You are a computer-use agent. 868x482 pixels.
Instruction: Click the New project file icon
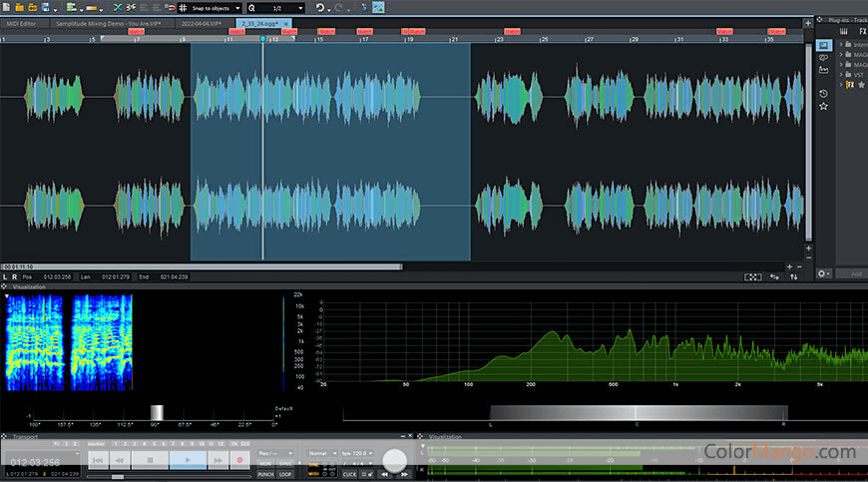8,7
